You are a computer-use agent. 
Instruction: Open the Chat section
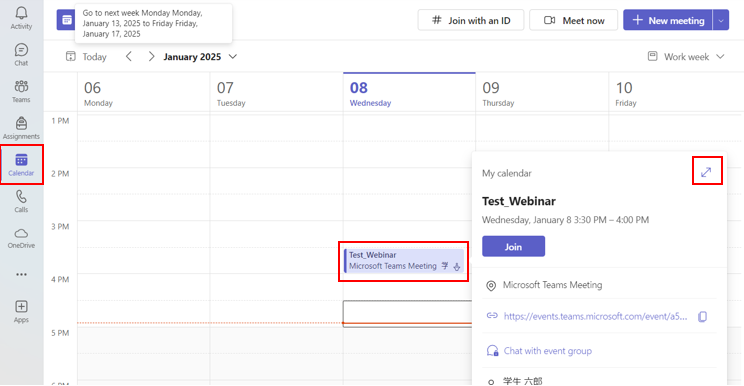tap(21, 55)
